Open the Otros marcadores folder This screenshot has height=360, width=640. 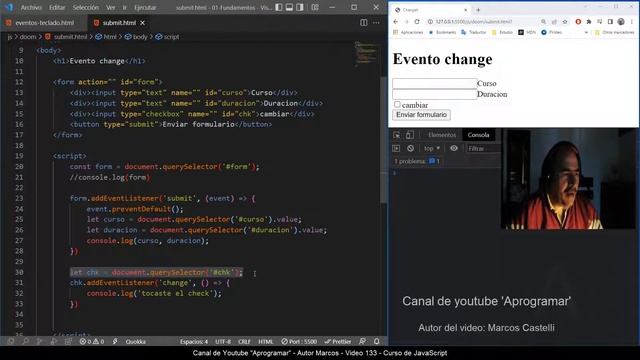pyautogui.click(x=614, y=32)
